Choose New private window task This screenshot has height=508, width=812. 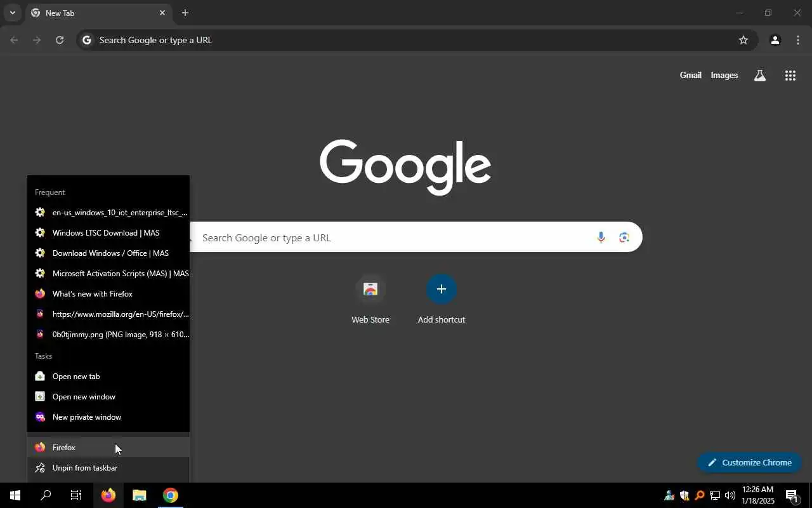(x=108, y=417)
